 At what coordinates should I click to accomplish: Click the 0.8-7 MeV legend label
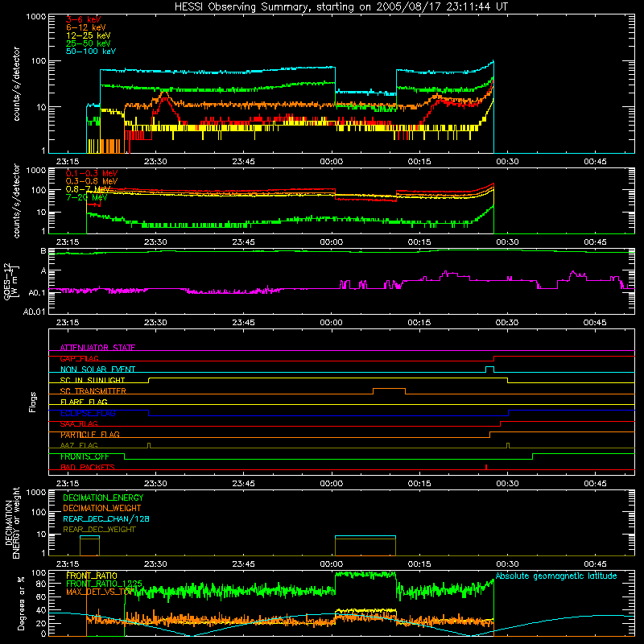click(88, 189)
